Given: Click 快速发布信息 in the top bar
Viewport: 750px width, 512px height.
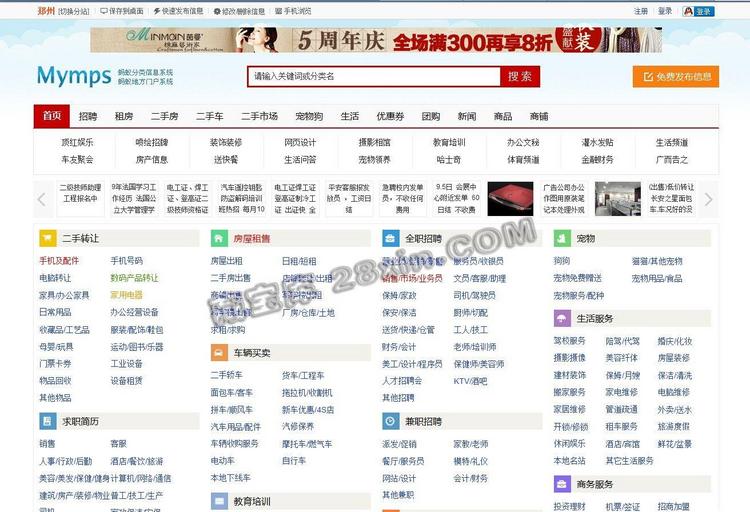Looking at the screenshot, I should (178, 11).
